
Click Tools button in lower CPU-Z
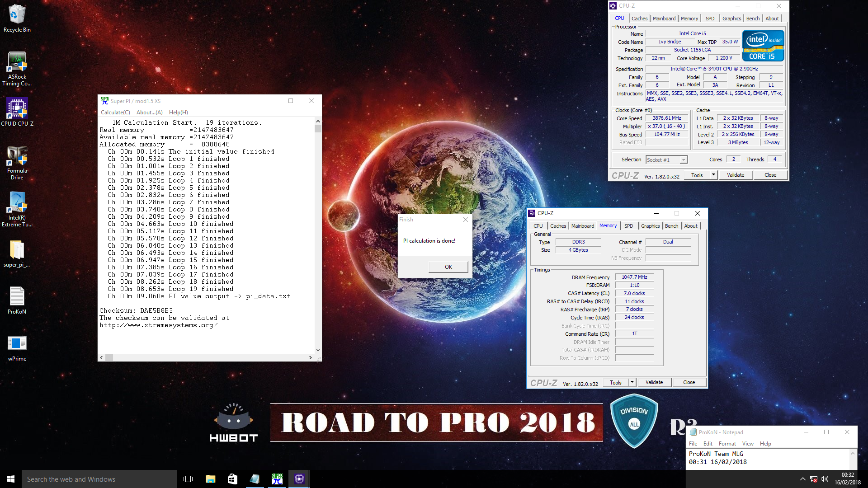pos(616,383)
